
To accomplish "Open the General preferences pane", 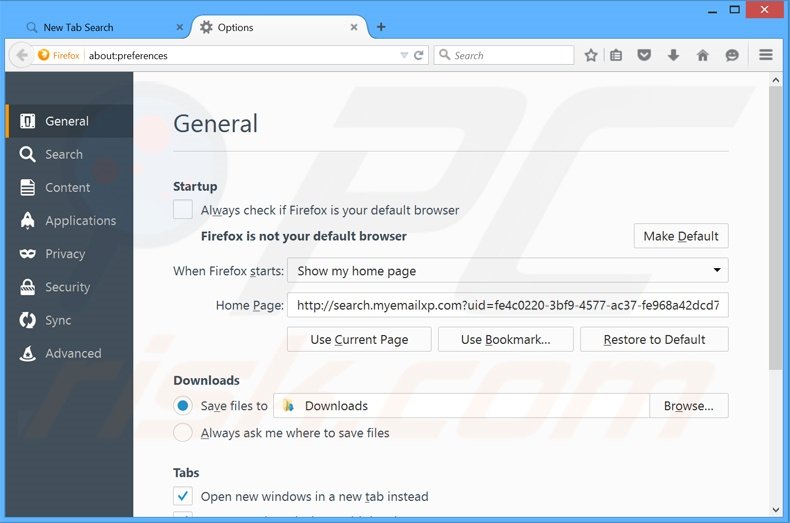I will (70, 121).
